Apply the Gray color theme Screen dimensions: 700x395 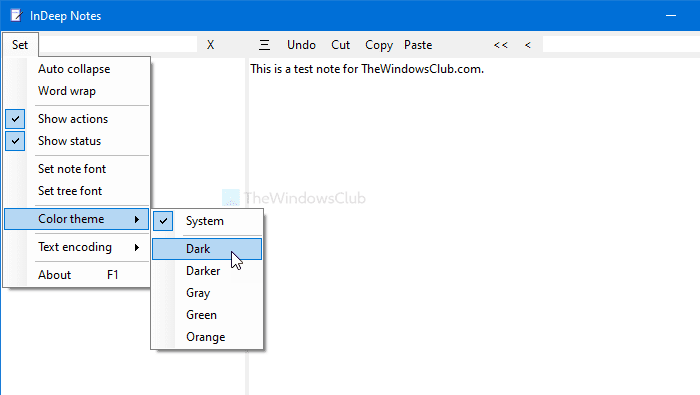207,293
